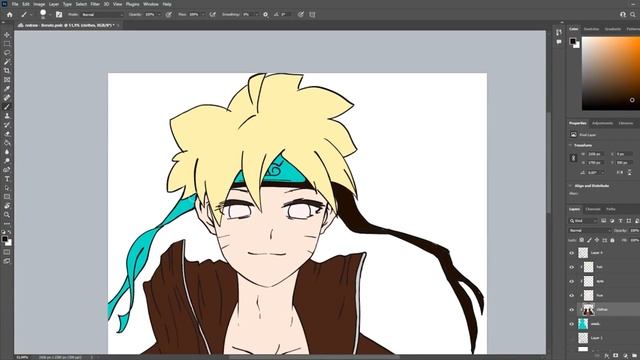Open the Window menu
This screenshot has width=640, height=360.
151,4
